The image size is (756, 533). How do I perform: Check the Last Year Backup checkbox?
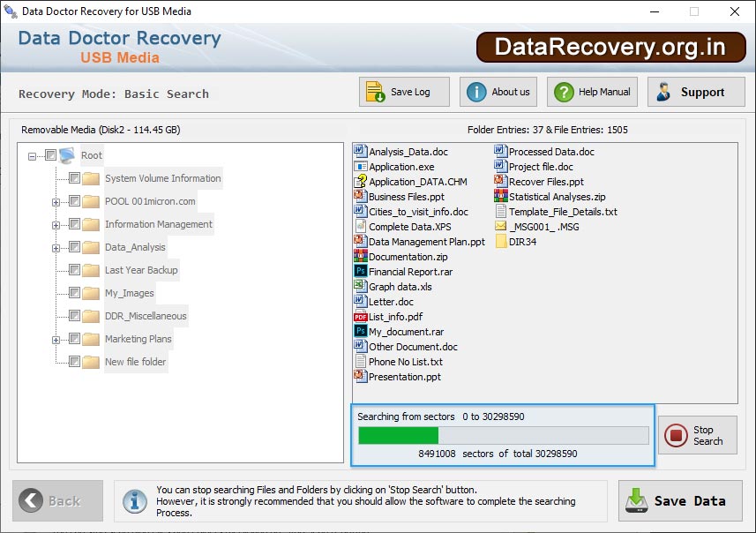(x=74, y=270)
